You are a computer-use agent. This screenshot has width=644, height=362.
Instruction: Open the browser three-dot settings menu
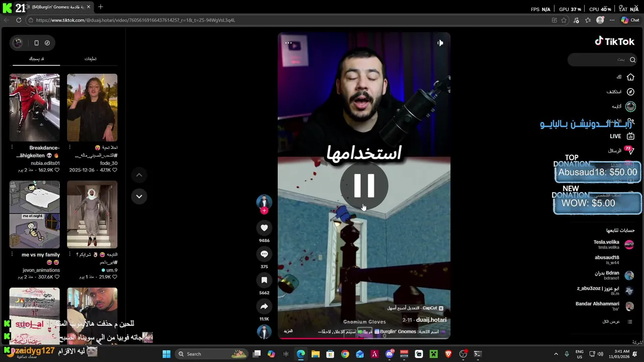point(612,20)
